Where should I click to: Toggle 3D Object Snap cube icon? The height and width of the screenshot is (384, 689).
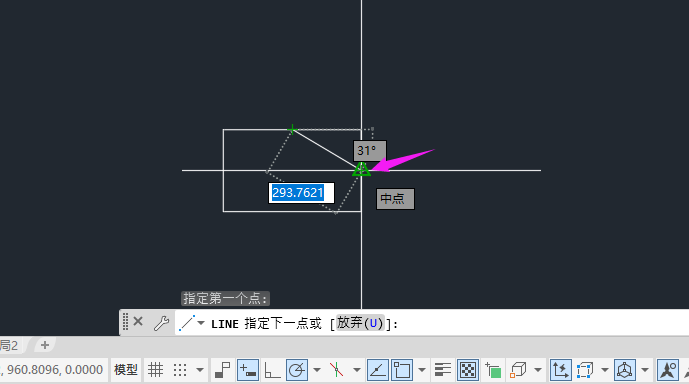point(518,370)
